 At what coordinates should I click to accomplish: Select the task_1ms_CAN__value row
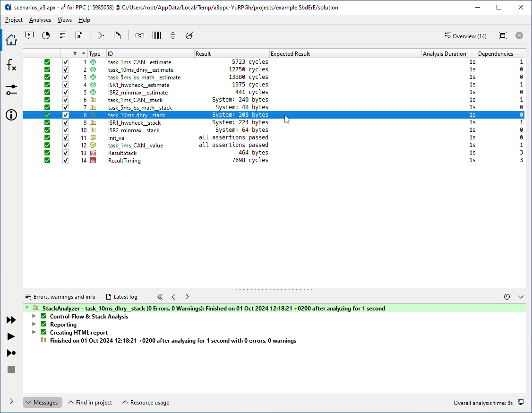274,145
